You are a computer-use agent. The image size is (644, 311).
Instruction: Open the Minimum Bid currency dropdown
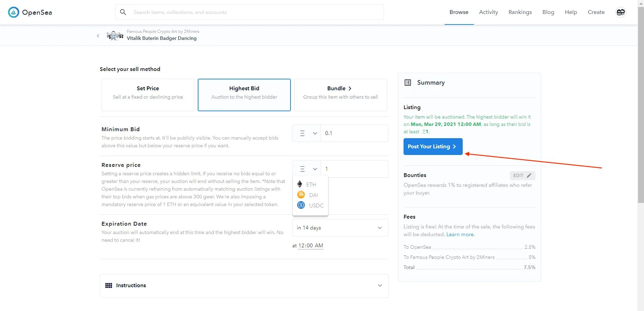307,133
